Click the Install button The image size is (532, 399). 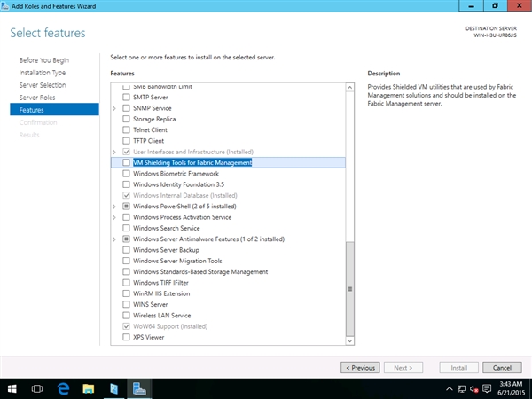[458, 368]
